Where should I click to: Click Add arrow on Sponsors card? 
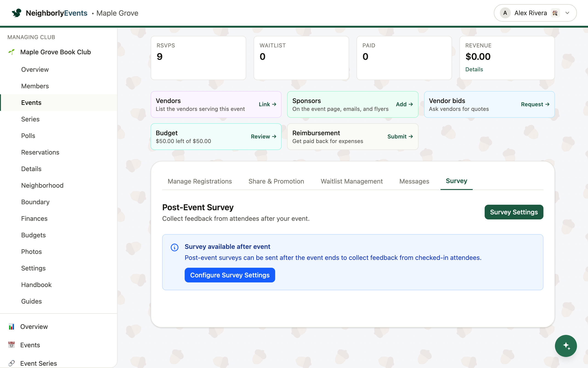click(404, 104)
